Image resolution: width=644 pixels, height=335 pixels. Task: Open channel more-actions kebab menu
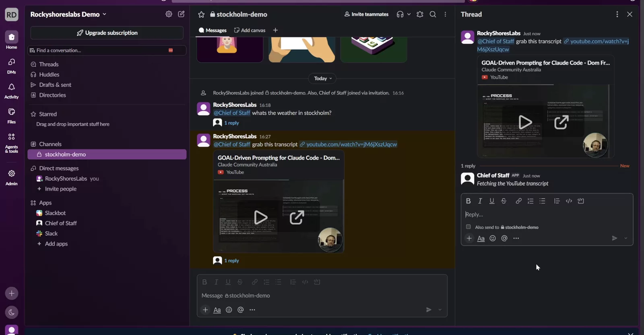445,14
